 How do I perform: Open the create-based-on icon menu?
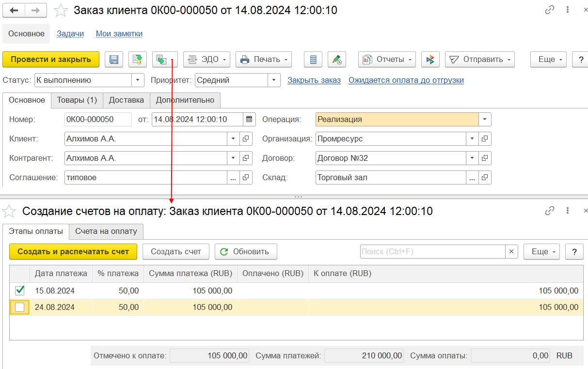(x=165, y=60)
